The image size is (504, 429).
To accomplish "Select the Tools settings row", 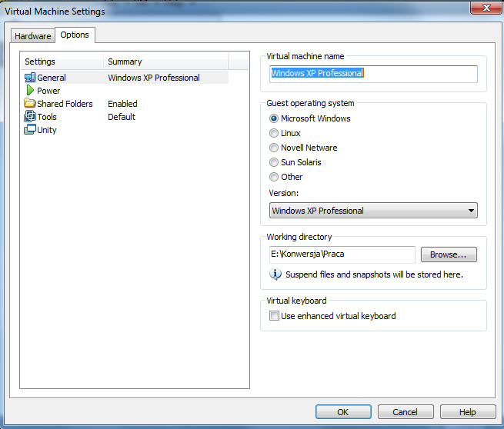I will point(126,117).
